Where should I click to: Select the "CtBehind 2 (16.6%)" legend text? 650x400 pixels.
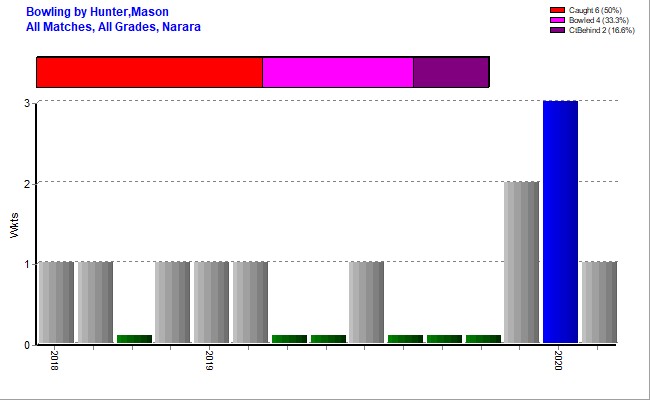click(601, 30)
